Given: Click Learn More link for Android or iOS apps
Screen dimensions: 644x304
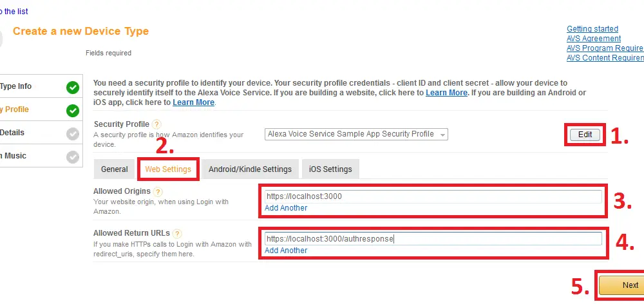Looking at the screenshot, I should [193, 102].
